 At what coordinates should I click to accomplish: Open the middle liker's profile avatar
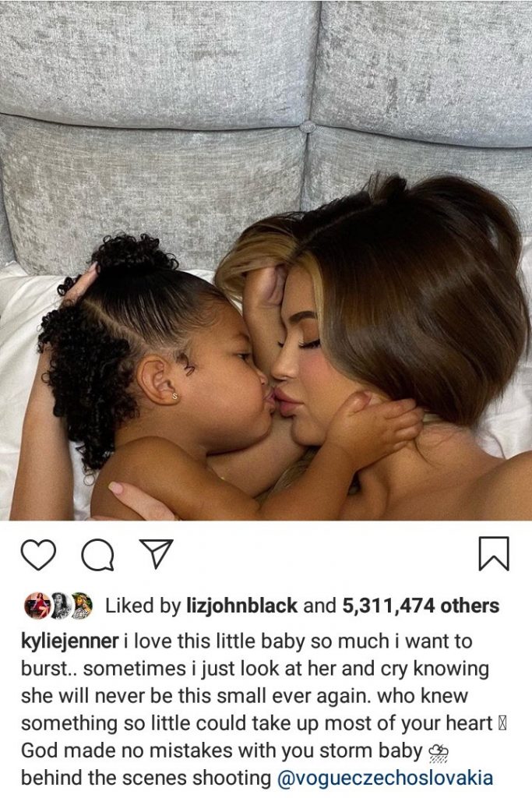pyautogui.click(x=59, y=606)
